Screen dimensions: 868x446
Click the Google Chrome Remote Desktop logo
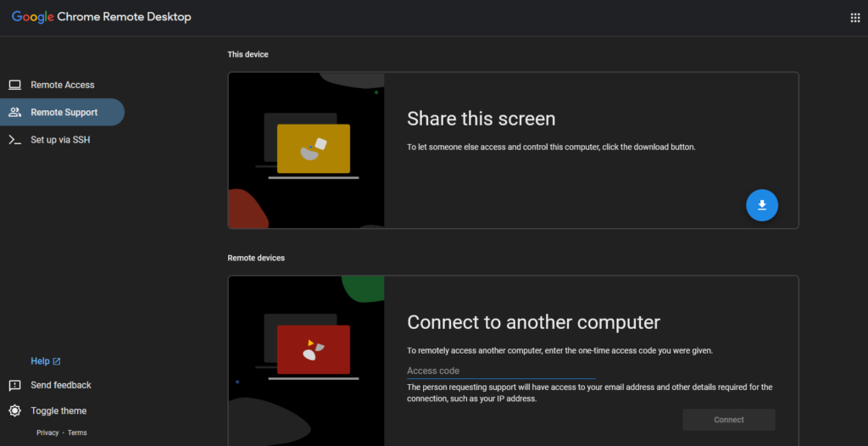[x=101, y=17]
